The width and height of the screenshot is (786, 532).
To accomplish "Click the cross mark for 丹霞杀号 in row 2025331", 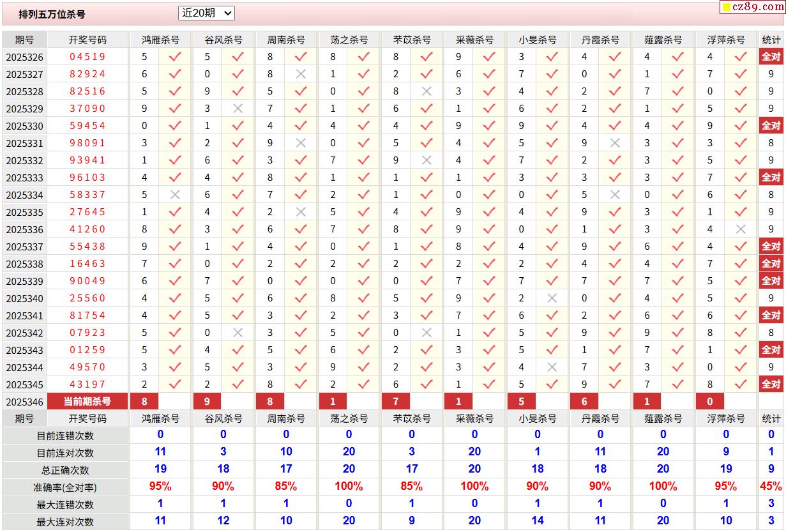I will point(615,143).
